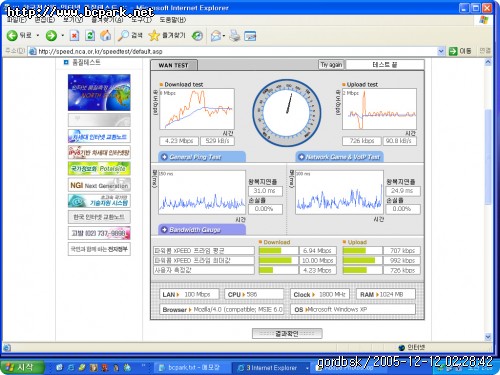Screen dimensions: 500x375
Task: Open the Help menu
Action: tap(173, 20)
